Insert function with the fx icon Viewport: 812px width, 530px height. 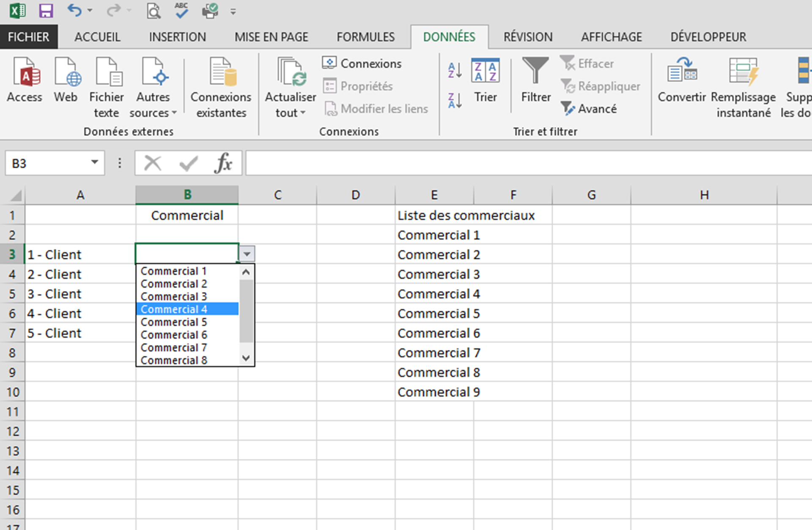click(x=223, y=163)
